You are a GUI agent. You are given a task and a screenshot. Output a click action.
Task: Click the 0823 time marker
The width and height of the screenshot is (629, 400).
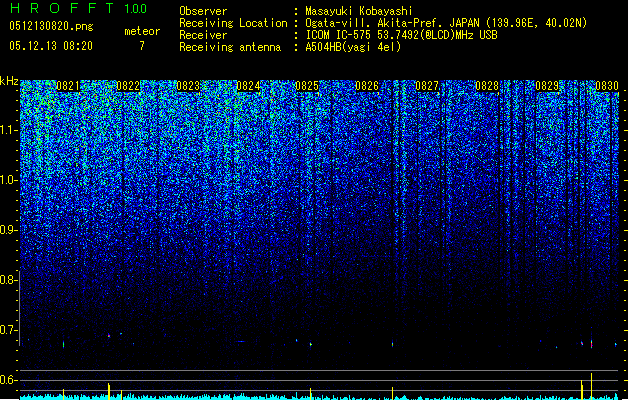pos(188,86)
